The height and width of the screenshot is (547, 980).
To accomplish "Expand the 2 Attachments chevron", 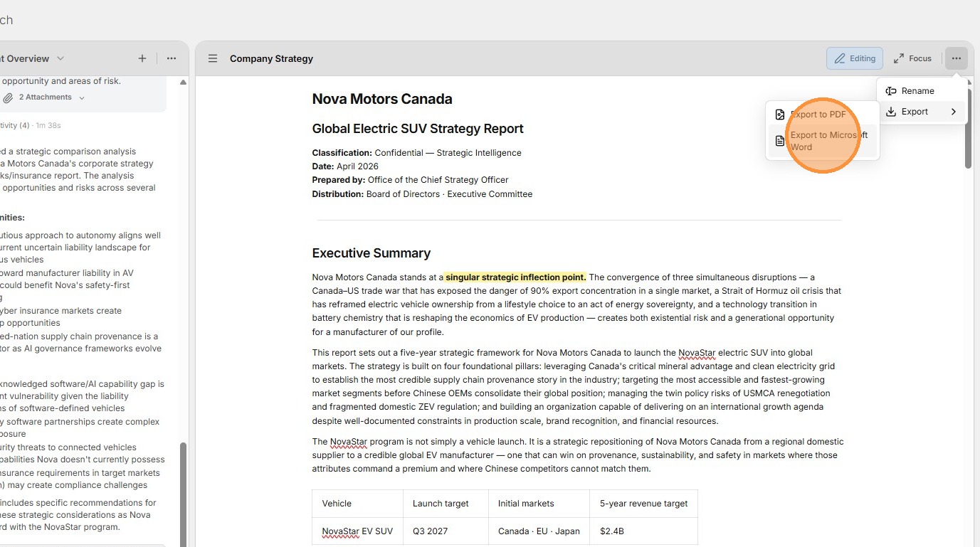I will 82,97.
